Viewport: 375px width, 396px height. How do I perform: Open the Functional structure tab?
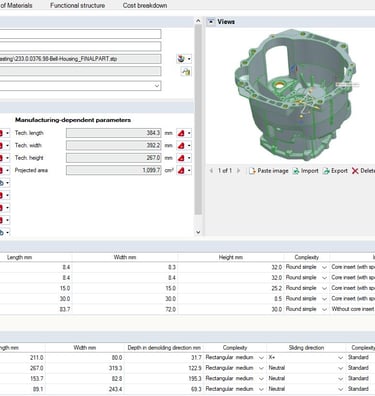coord(77,5)
